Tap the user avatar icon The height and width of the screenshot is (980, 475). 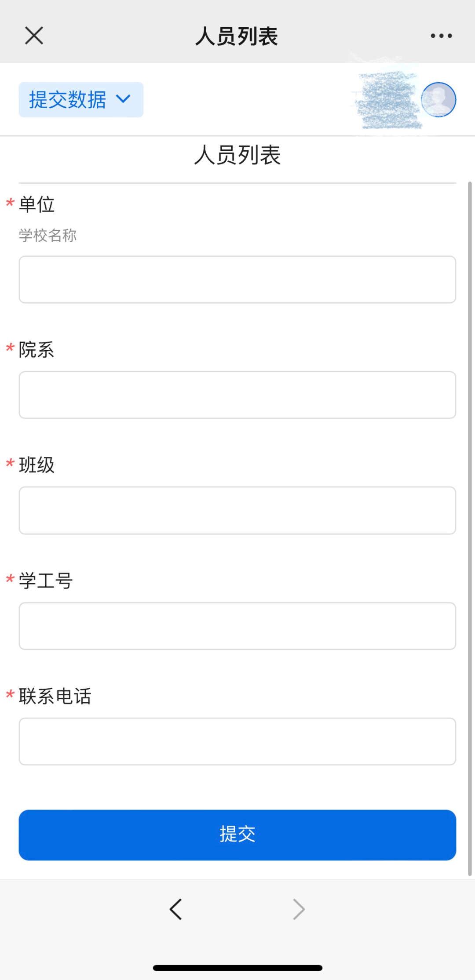click(x=438, y=100)
